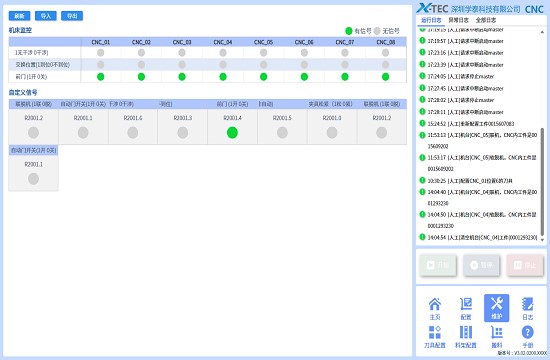Click the 17:27:45 log entry text
The height and width of the screenshot is (360, 550).
465,88
